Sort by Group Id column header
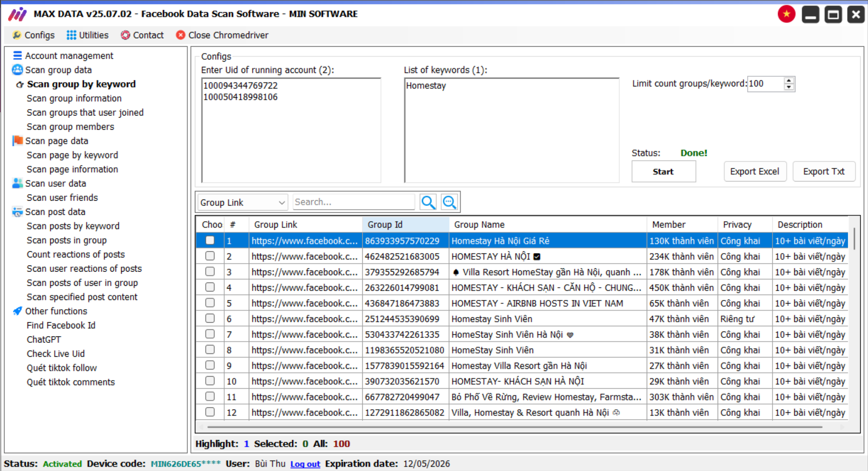Viewport: 868px width, 471px height. point(406,225)
